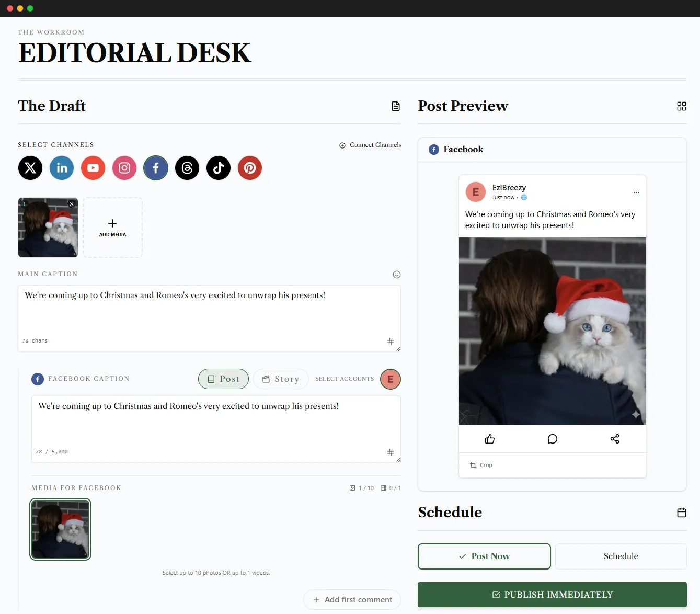This screenshot has height=614, width=700.
Task: Toggle off the selected Facebook channel
Action: (155, 168)
